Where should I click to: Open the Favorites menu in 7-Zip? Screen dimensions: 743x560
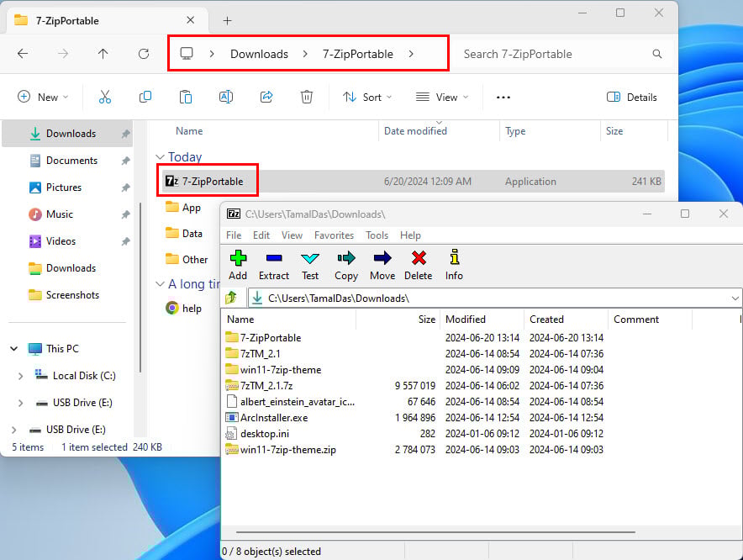tap(334, 235)
